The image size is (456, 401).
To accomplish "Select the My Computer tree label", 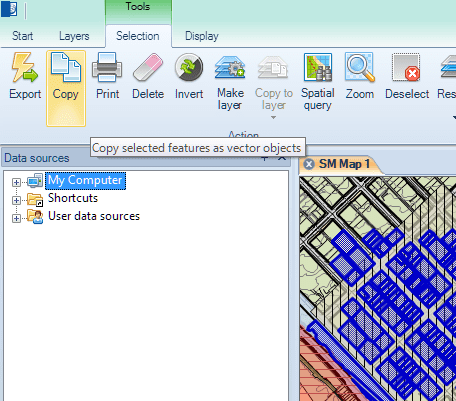I will pyautogui.click(x=85, y=180).
